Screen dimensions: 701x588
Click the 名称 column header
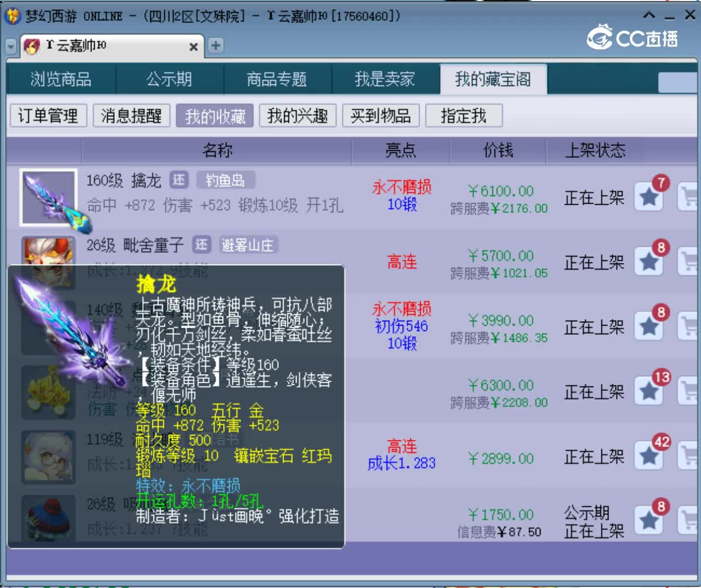[x=217, y=150]
